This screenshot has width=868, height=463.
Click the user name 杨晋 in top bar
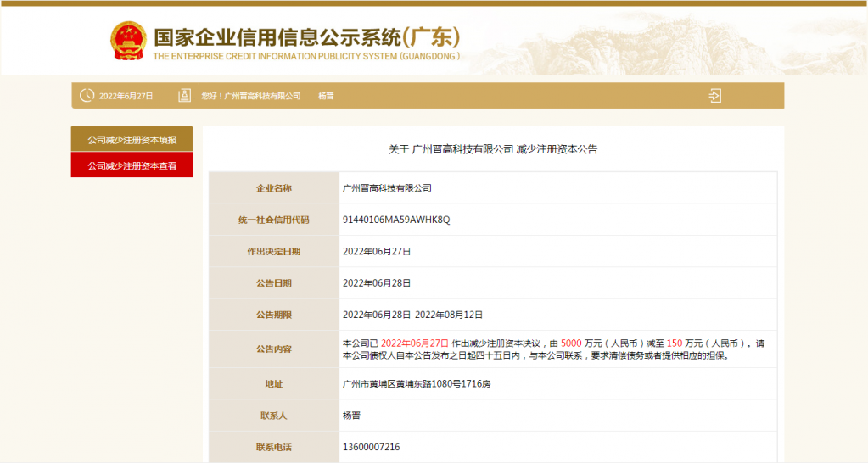[326, 97]
